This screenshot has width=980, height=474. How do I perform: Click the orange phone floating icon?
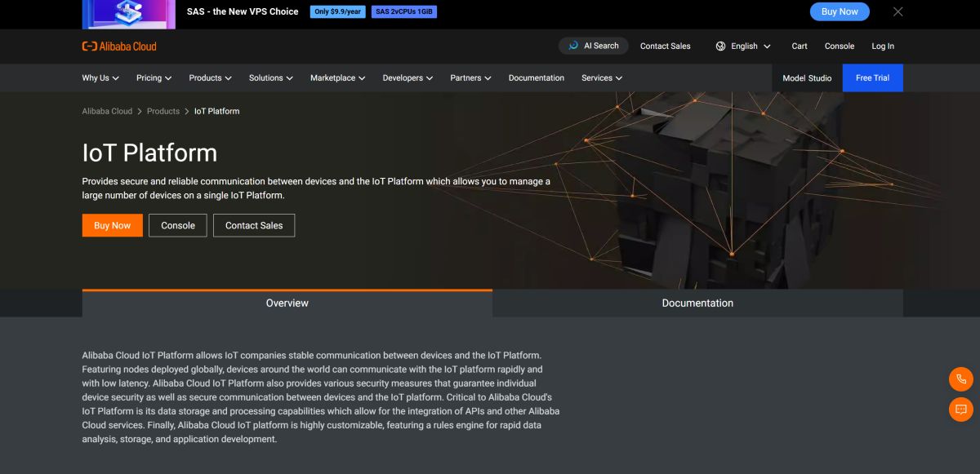click(961, 379)
